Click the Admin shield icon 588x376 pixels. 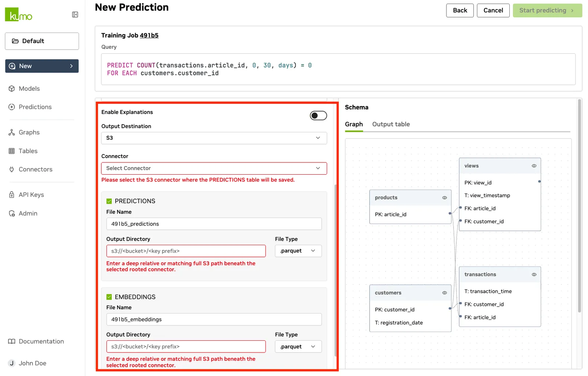click(x=12, y=214)
